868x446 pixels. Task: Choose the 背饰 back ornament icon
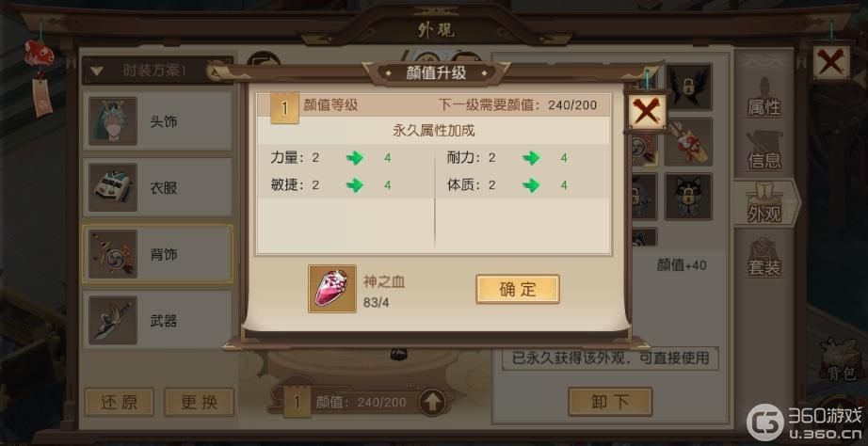coord(113,254)
